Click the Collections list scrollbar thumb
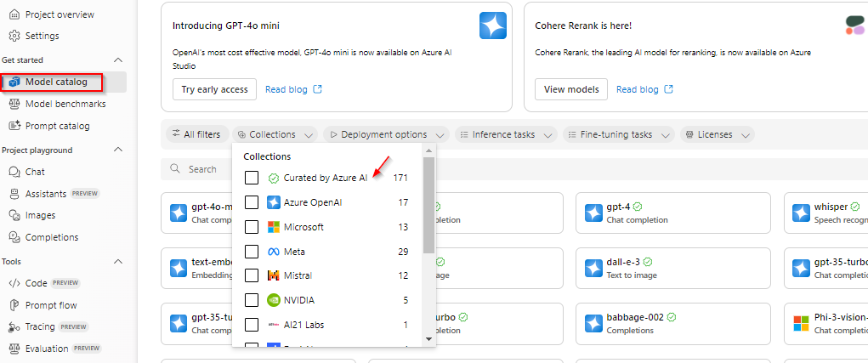Image resolution: width=868 pixels, height=363 pixels. [x=428, y=205]
